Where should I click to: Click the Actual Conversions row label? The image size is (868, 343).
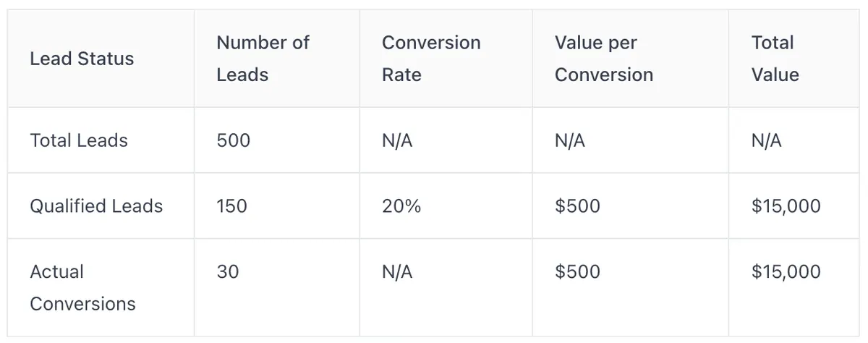82,288
